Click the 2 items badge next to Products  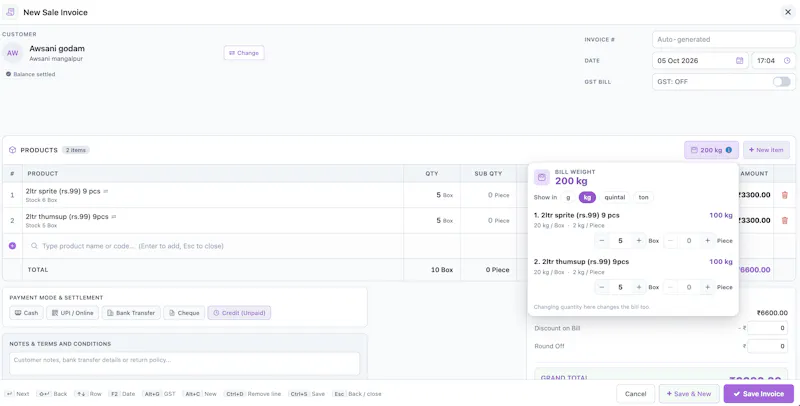pos(76,150)
